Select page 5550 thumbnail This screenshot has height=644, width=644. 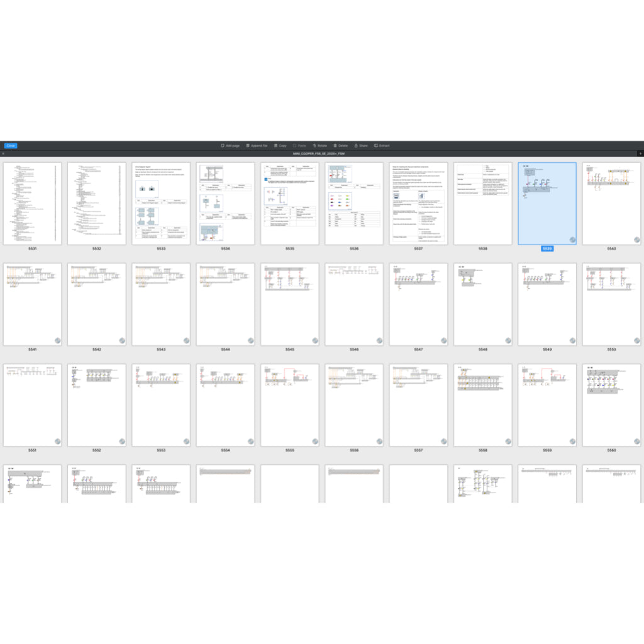(611, 304)
